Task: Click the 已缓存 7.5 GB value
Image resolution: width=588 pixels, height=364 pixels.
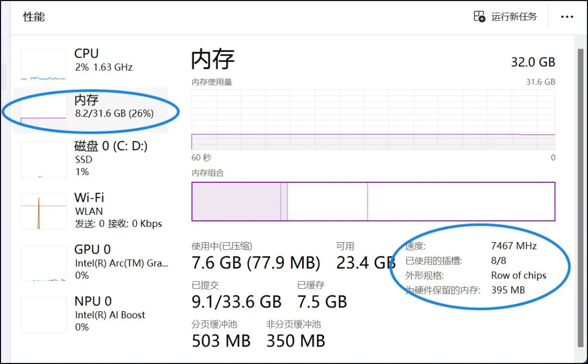Action: point(322,302)
